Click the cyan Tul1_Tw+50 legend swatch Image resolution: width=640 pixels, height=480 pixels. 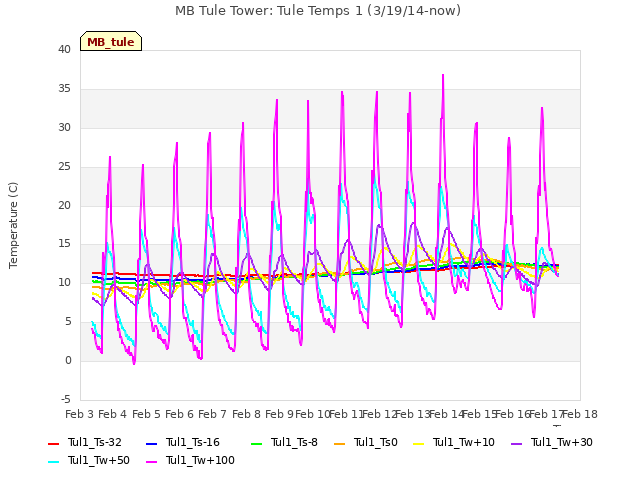coord(53,461)
